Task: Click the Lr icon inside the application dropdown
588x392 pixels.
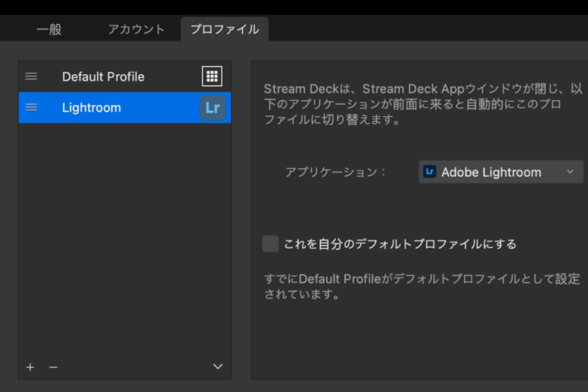Action: coord(430,172)
